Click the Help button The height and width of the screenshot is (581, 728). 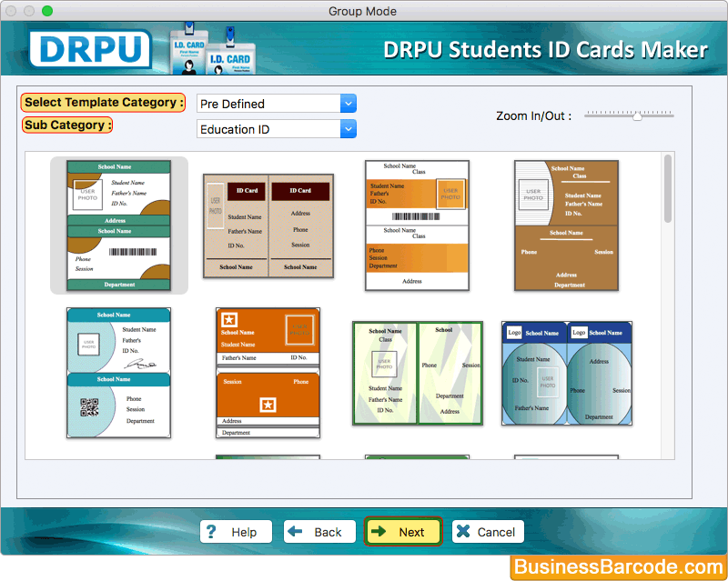pos(236,532)
